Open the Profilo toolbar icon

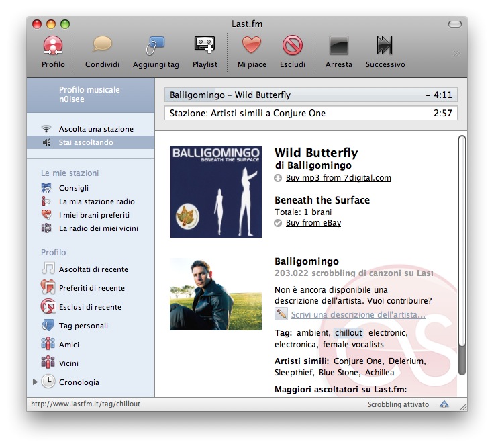tap(53, 46)
